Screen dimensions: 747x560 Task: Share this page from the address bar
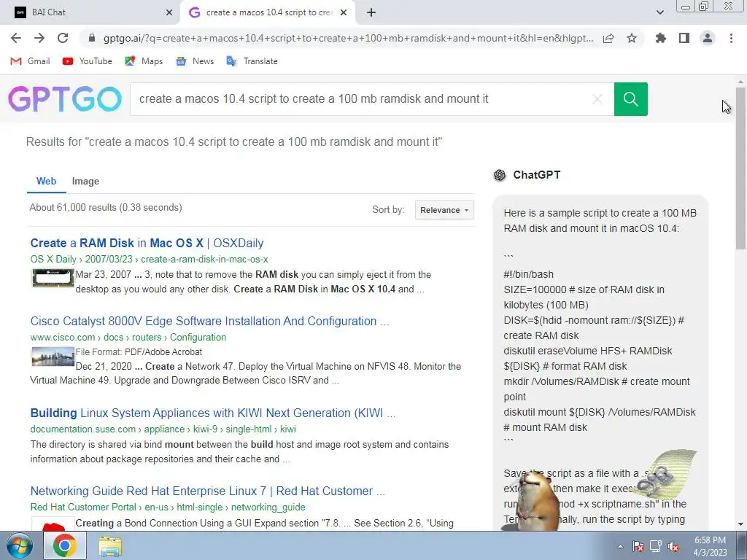608,38
